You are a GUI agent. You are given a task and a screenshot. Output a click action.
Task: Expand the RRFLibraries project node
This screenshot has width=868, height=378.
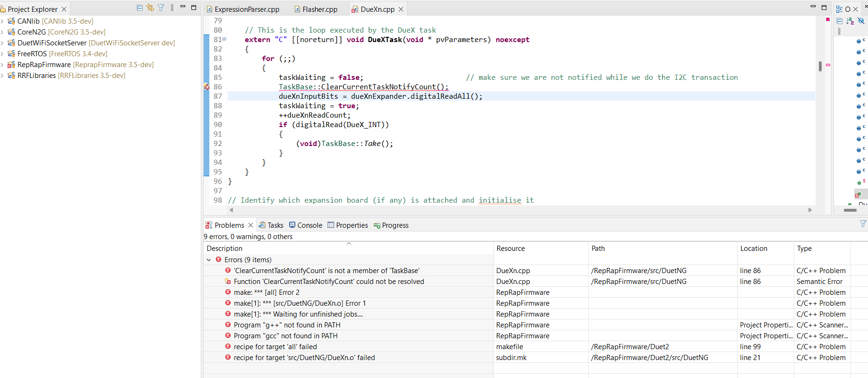pos(2,76)
